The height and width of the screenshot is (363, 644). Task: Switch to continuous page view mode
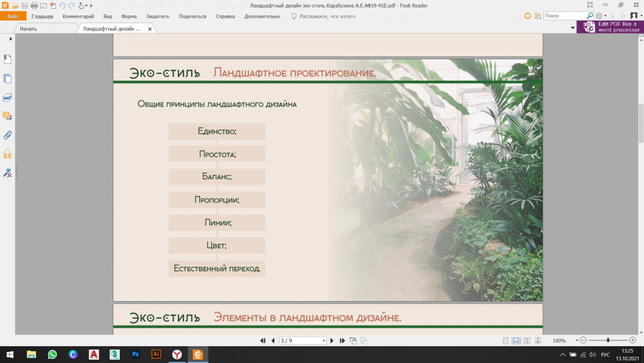coord(516,340)
